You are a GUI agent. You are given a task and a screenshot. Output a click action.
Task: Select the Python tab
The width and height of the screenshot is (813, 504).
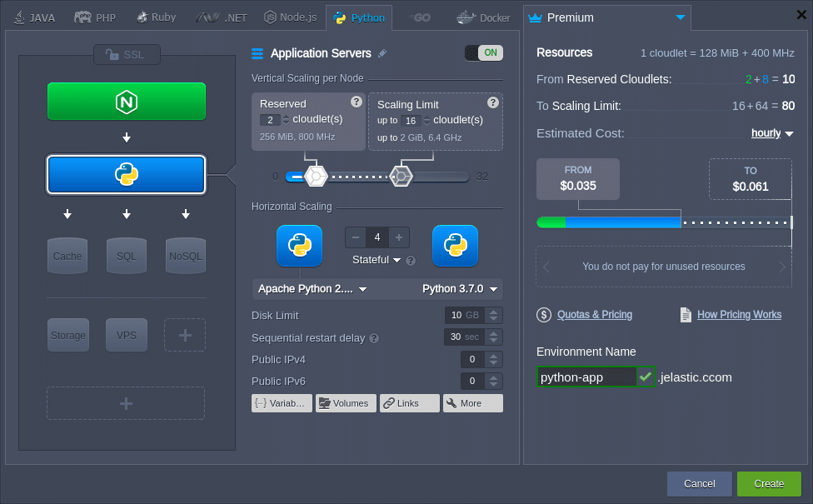[359, 18]
